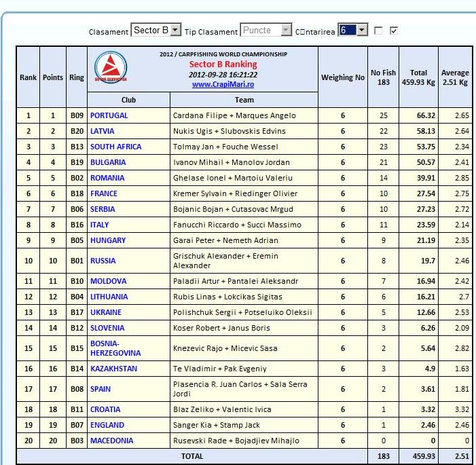Screen dimensions: 476x465
Task: Open the ITALY club link
Action: pos(100,225)
